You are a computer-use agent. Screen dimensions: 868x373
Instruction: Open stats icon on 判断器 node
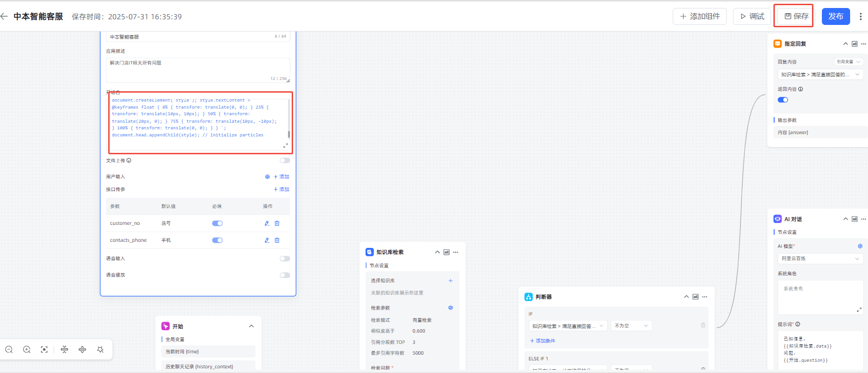point(695,297)
